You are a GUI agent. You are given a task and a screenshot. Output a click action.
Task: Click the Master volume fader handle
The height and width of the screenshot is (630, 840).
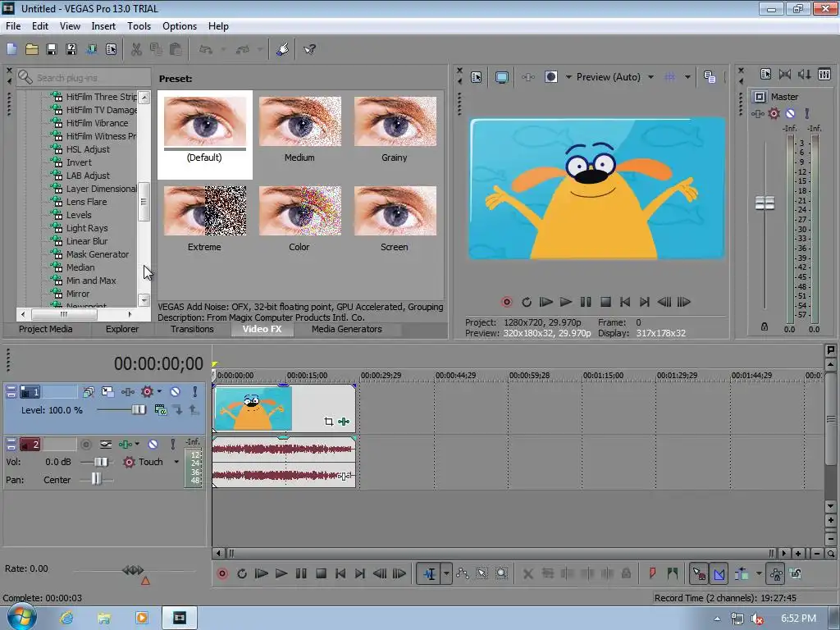tap(765, 203)
